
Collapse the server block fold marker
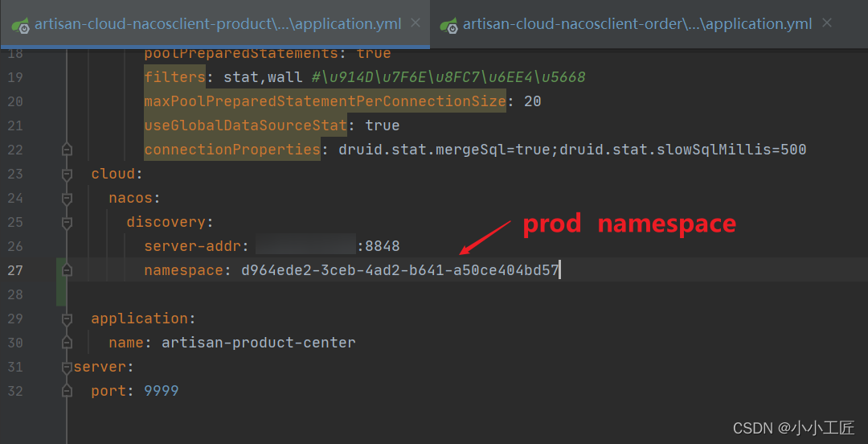click(67, 367)
